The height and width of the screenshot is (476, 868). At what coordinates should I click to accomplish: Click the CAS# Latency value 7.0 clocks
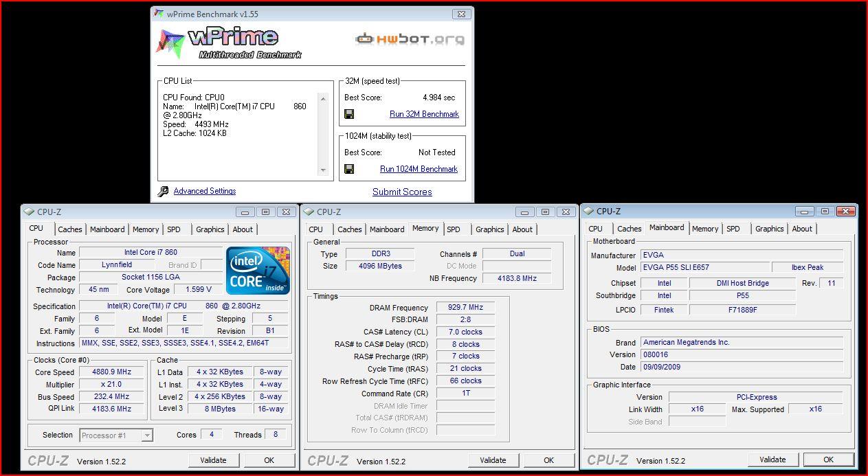coord(465,332)
